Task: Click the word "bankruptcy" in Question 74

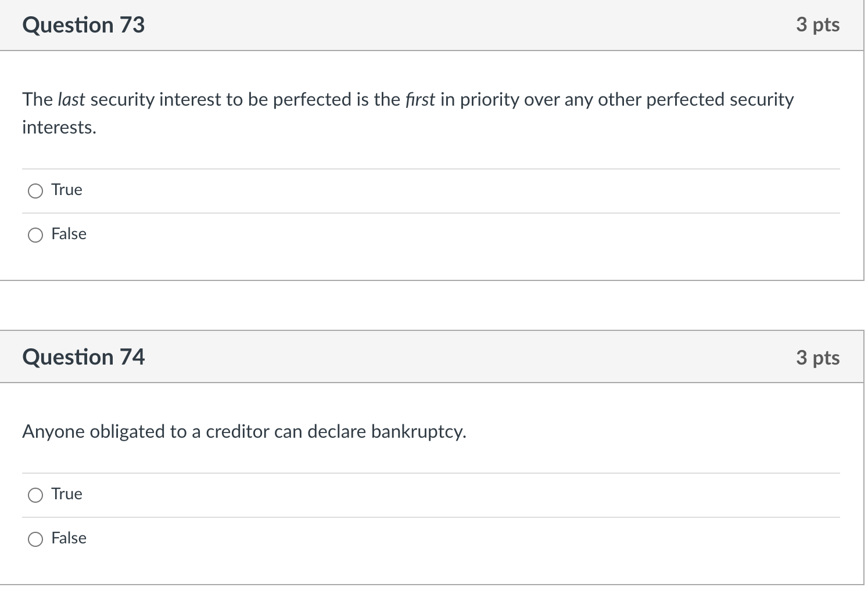Action: coord(417,432)
